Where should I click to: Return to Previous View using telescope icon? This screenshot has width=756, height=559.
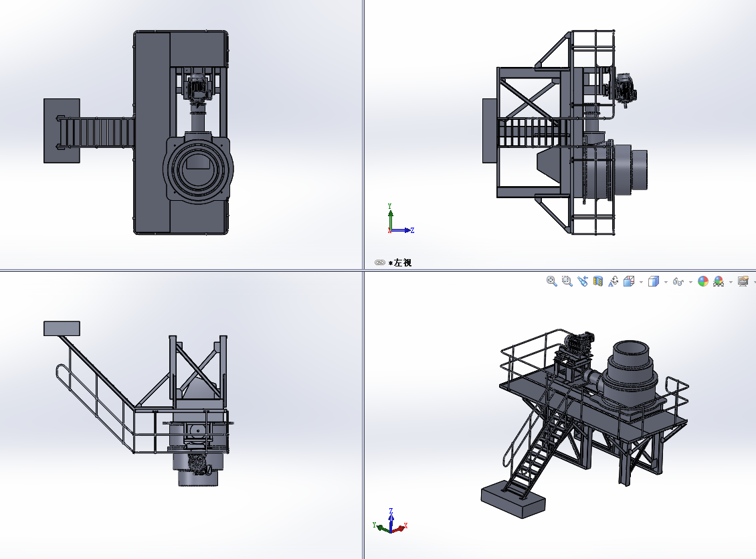pos(583,282)
